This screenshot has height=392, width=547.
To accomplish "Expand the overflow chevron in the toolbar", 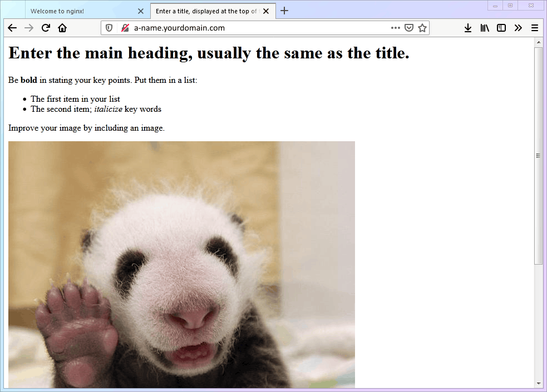I will click(x=518, y=28).
